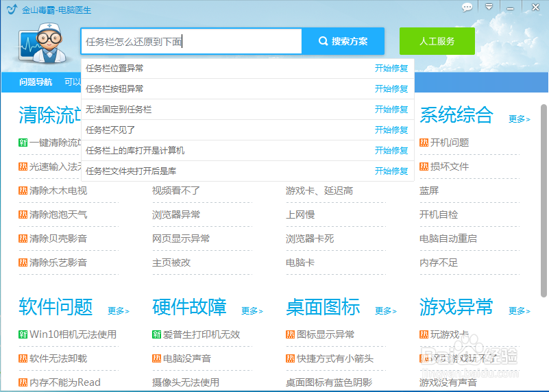Click hot badge next to 开机问题

coord(424,143)
